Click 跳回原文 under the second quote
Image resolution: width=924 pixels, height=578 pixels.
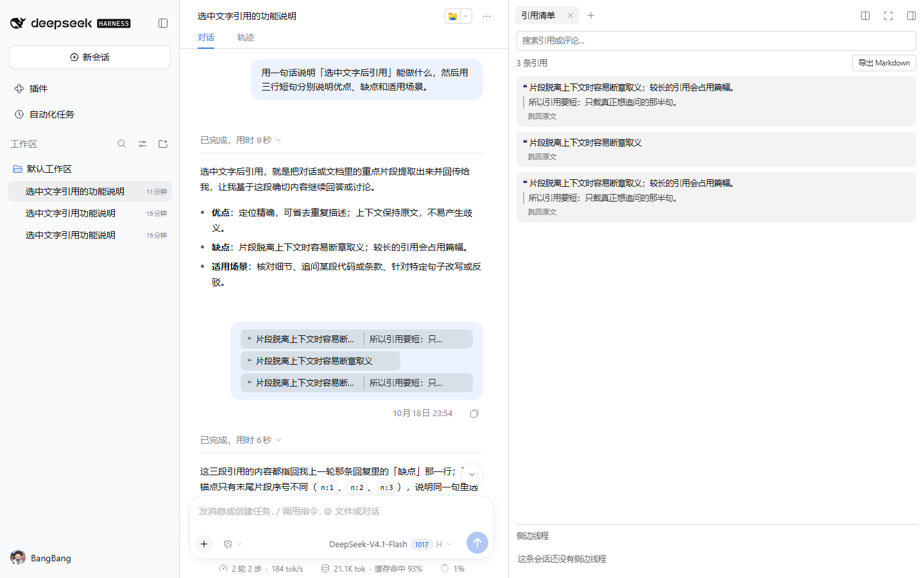pyautogui.click(x=542, y=157)
